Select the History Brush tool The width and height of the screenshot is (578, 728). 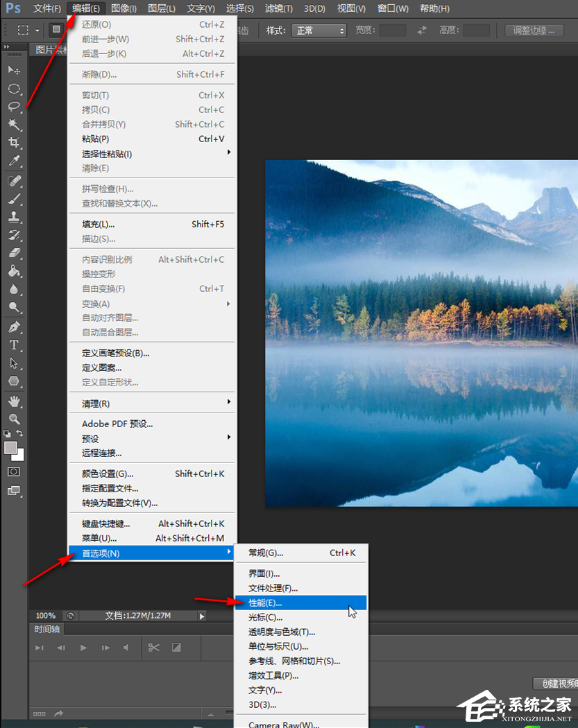pyautogui.click(x=14, y=235)
